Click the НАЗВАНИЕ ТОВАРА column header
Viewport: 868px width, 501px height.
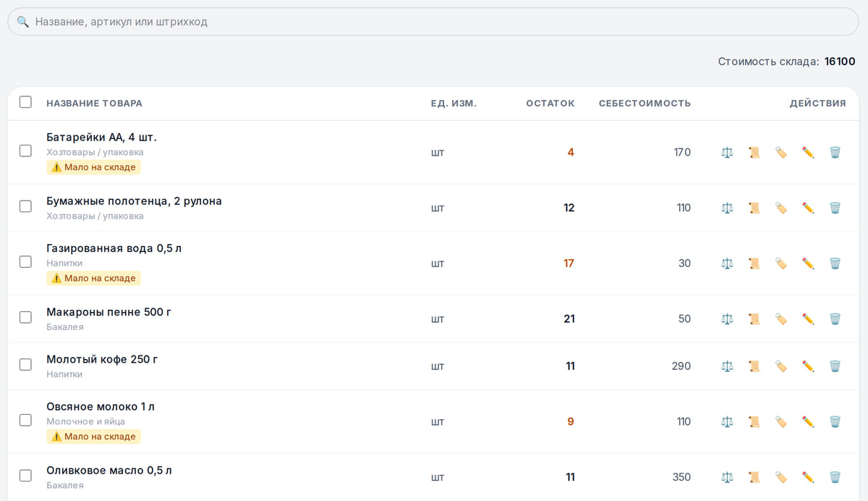[94, 104]
